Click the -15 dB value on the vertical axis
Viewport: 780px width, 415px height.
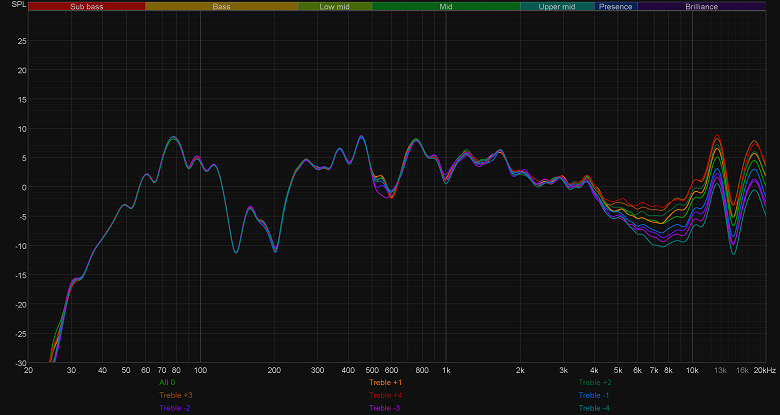point(20,275)
